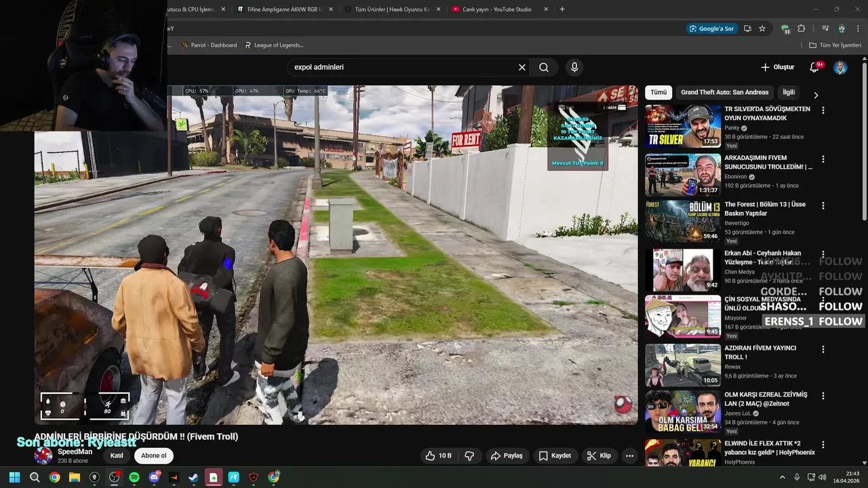Click the YouTube search magnifier button

[x=544, y=67]
